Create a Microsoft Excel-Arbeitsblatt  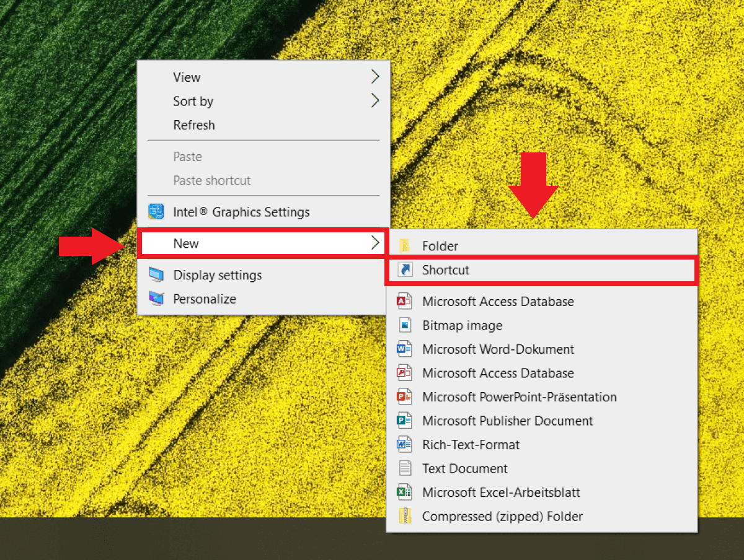tap(500, 492)
